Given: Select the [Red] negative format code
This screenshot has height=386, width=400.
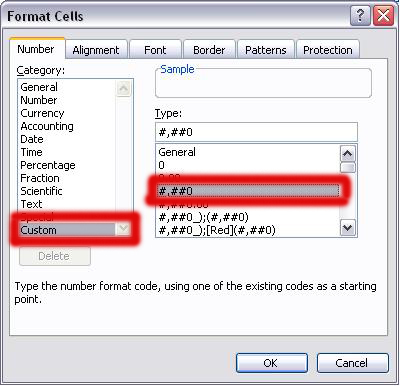Looking at the screenshot, I should click(217, 230).
